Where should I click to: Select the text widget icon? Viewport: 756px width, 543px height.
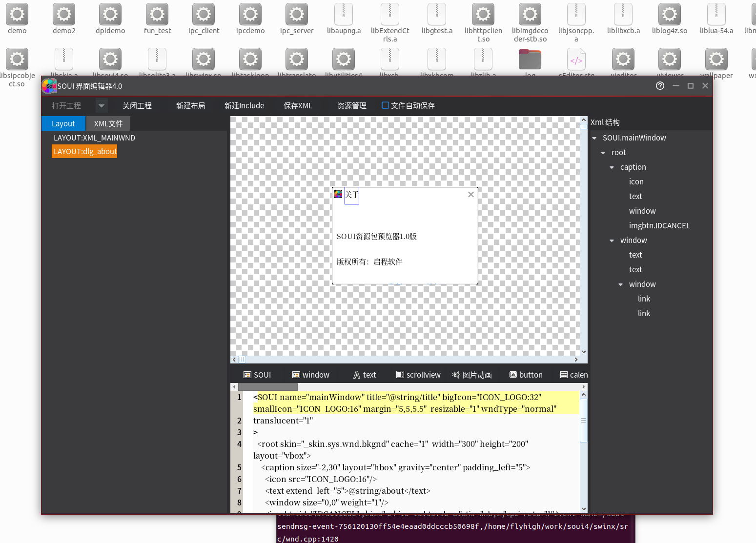point(357,375)
